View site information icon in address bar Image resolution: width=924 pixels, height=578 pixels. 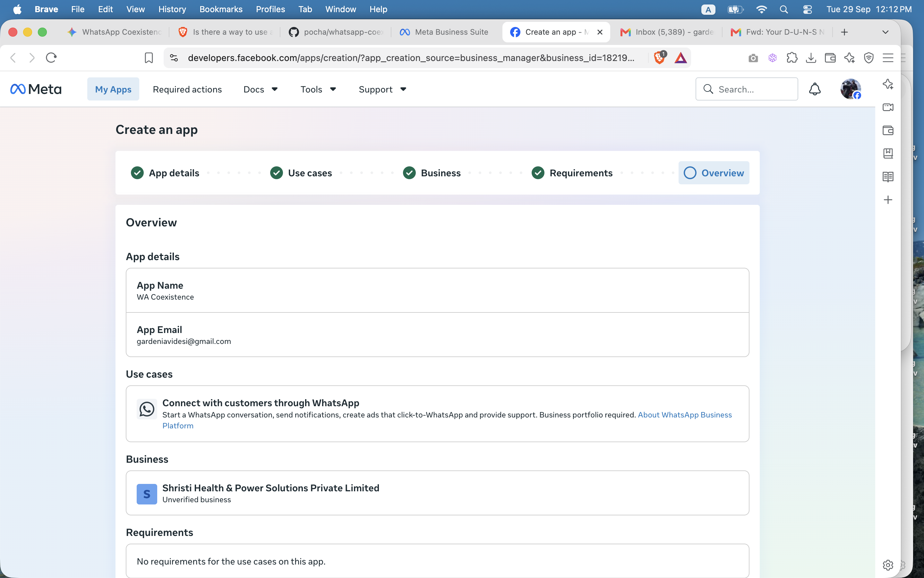point(174,58)
